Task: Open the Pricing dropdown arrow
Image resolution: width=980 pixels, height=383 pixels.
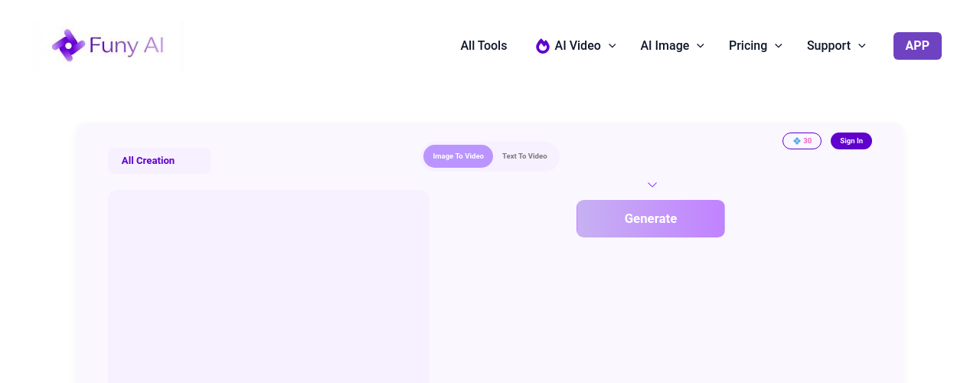Action: coord(779,46)
